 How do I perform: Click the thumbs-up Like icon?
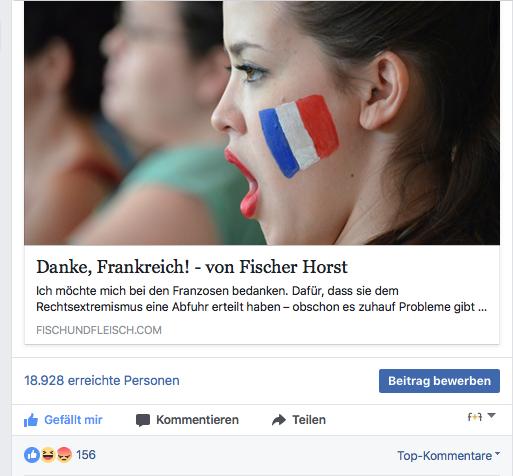click(31, 420)
